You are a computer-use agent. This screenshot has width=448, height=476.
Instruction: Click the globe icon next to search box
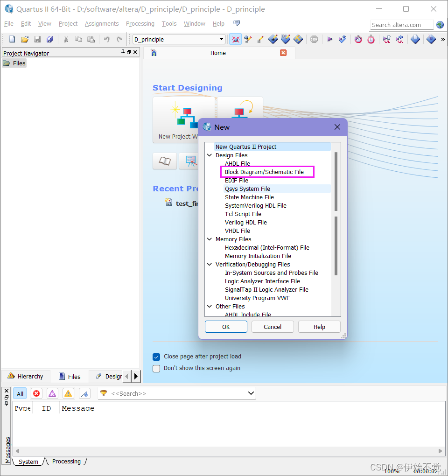(x=440, y=25)
